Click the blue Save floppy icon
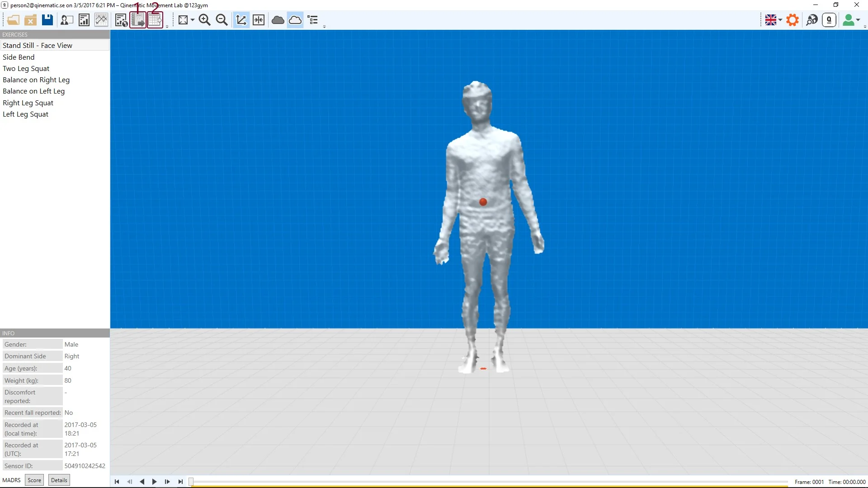Image resolution: width=868 pixels, height=488 pixels. (x=47, y=20)
